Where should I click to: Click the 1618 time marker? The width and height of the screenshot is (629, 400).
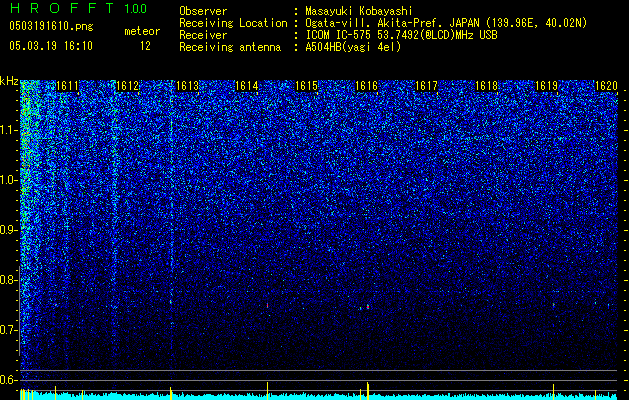pos(486,86)
